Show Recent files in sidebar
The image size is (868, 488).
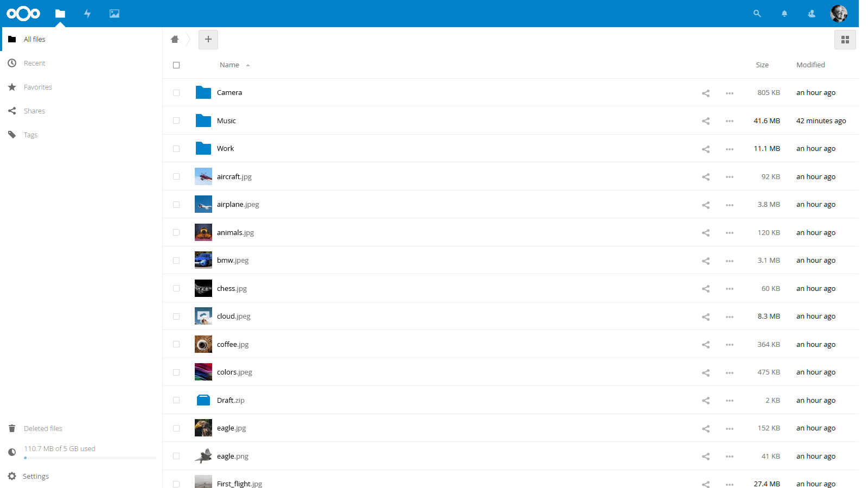[35, 64]
